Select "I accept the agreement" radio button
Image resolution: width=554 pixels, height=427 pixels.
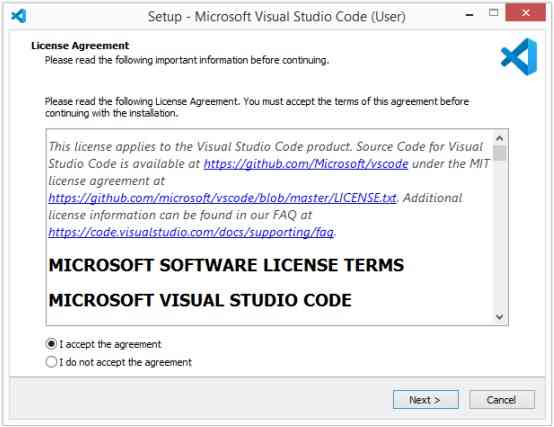[x=51, y=344]
